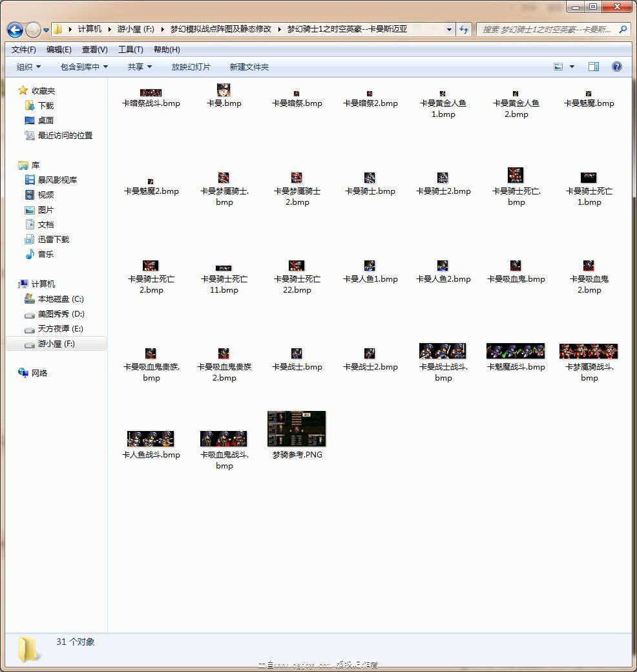Viewport: 637px width, 672px height.
Task: Toggle the preview pane icon
Action: [x=593, y=67]
